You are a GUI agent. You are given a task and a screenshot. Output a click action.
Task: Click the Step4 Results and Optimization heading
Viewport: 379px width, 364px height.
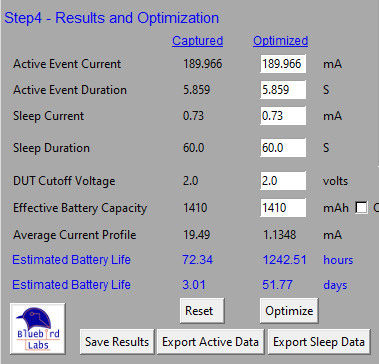[x=112, y=18]
